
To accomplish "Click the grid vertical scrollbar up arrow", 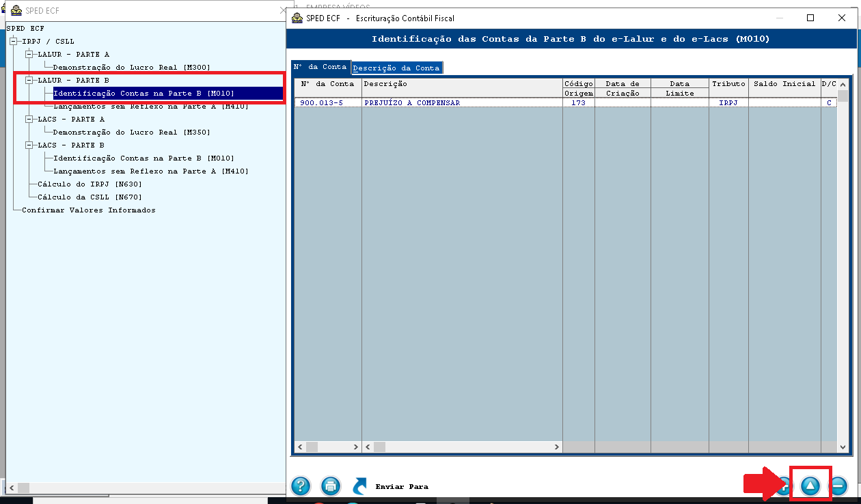I will (843, 84).
